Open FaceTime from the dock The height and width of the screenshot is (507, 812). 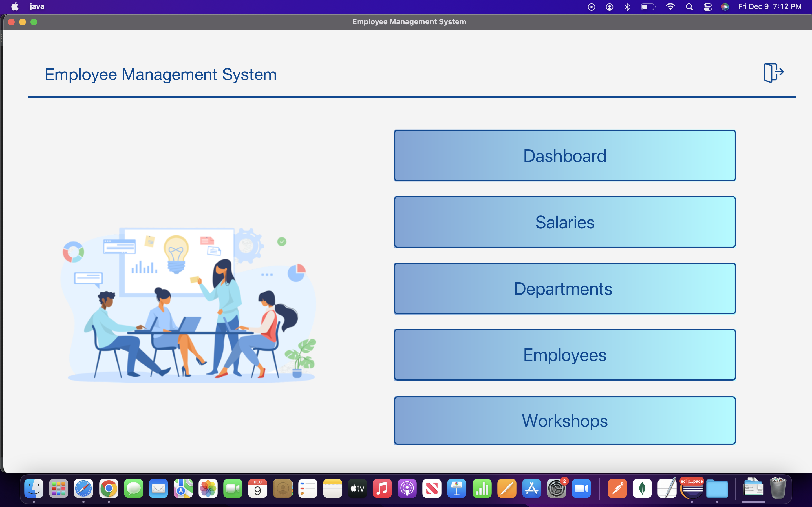233,488
